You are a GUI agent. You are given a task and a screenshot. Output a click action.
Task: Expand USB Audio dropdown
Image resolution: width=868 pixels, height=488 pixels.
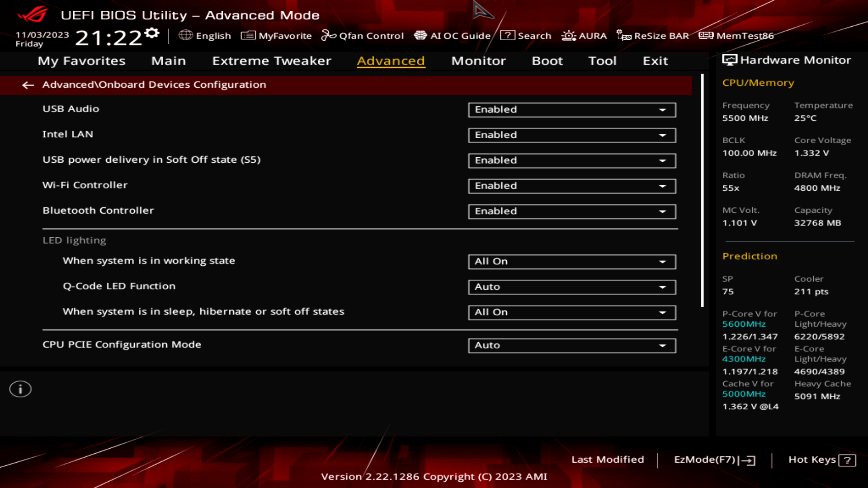coord(663,109)
